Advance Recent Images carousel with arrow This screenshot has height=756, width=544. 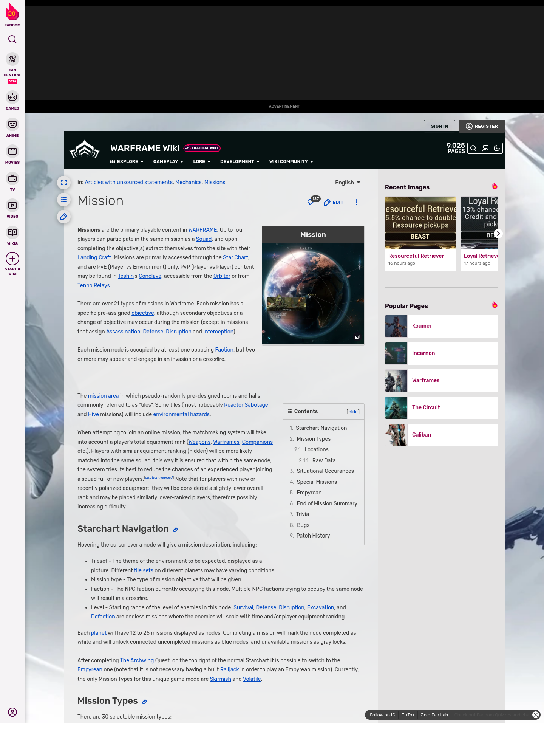point(498,234)
